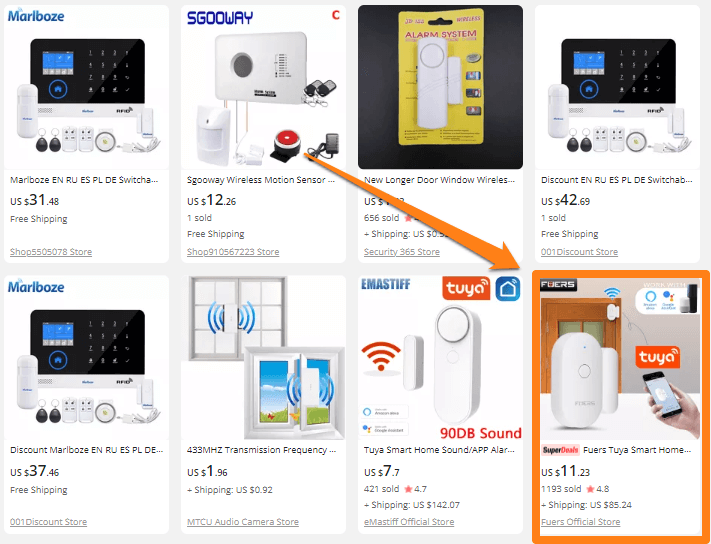Open the eMastiff Official Store link

click(x=409, y=522)
